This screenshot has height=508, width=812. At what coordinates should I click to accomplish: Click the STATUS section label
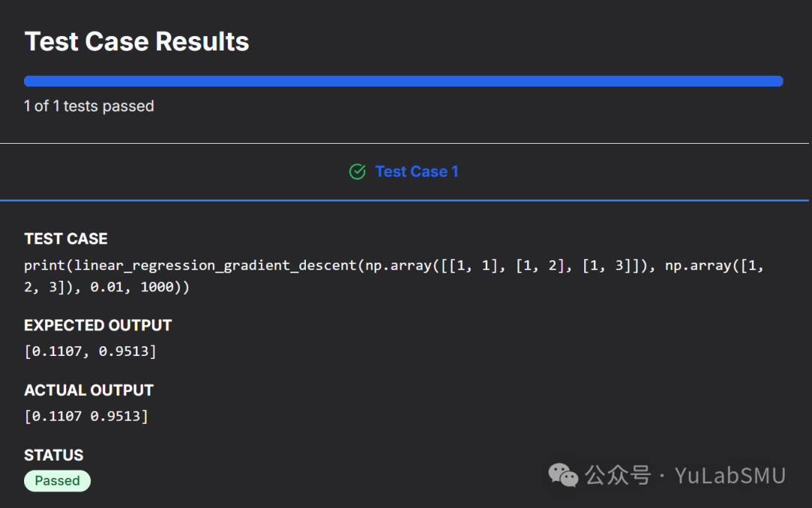(53, 455)
